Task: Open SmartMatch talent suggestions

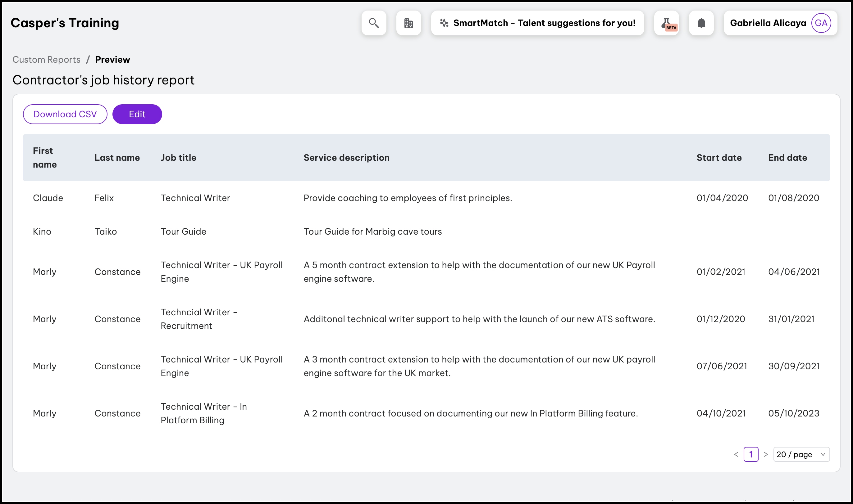Action: tap(544, 23)
